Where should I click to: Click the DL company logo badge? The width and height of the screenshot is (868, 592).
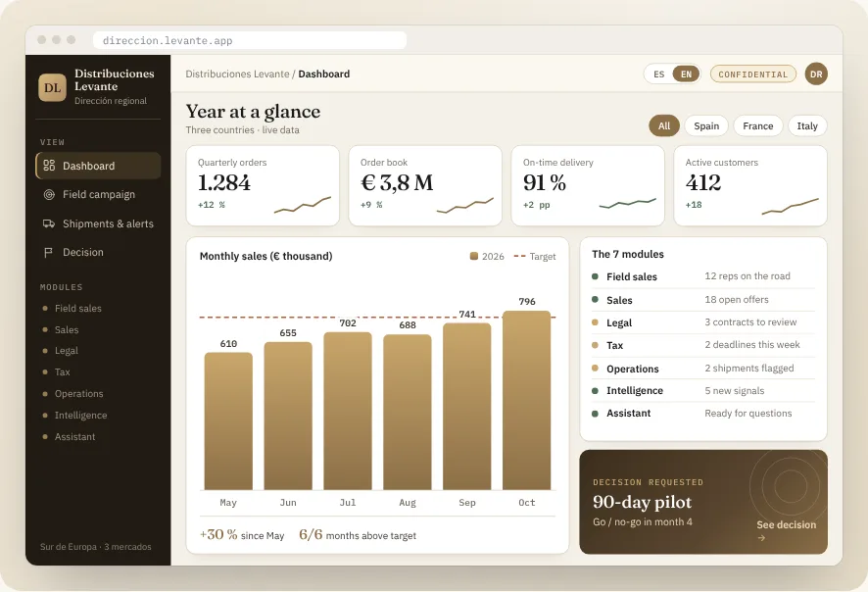click(52, 87)
